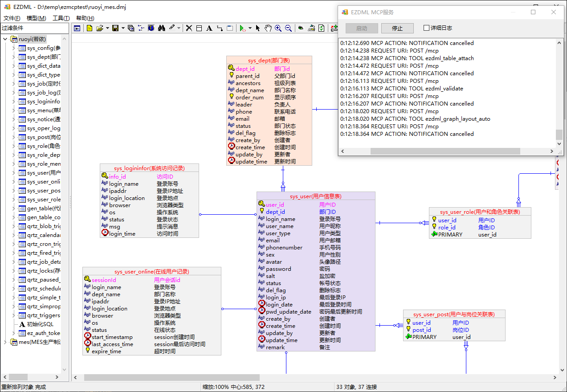This screenshot has height=392, width=567.
Task: Select ez_auth_token item in the tree
Action: (43, 333)
